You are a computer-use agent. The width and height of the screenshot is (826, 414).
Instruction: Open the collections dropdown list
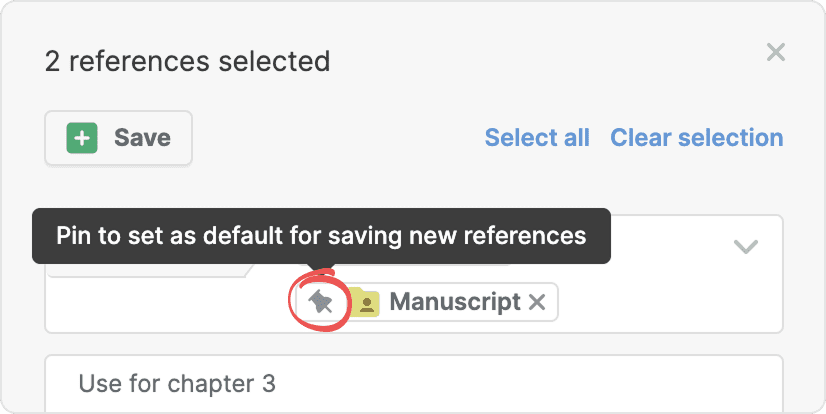click(746, 247)
